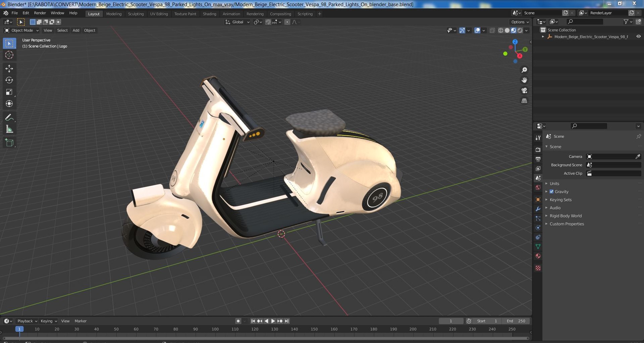Open Render properties tab icon

point(538,150)
